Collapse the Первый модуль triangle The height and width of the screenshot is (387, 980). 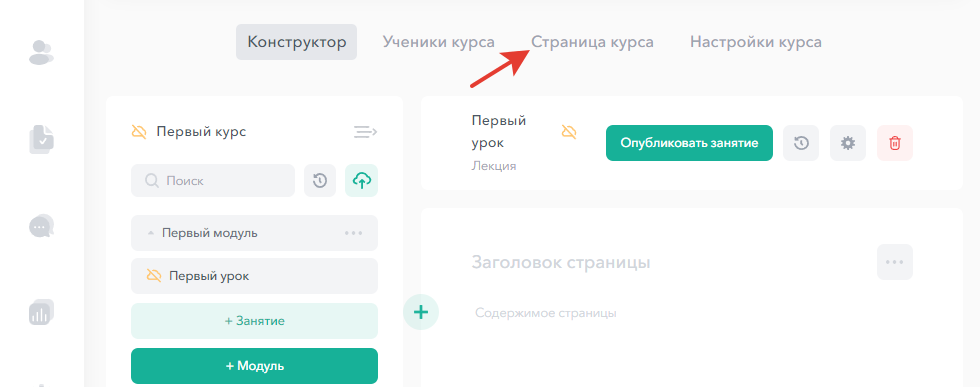click(x=150, y=233)
